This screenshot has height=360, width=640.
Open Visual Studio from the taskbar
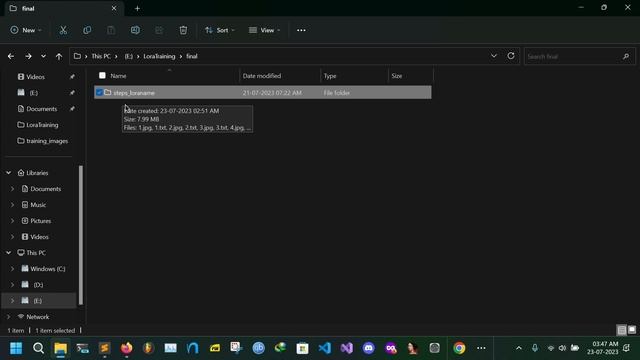pyautogui.click(x=347, y=348)
